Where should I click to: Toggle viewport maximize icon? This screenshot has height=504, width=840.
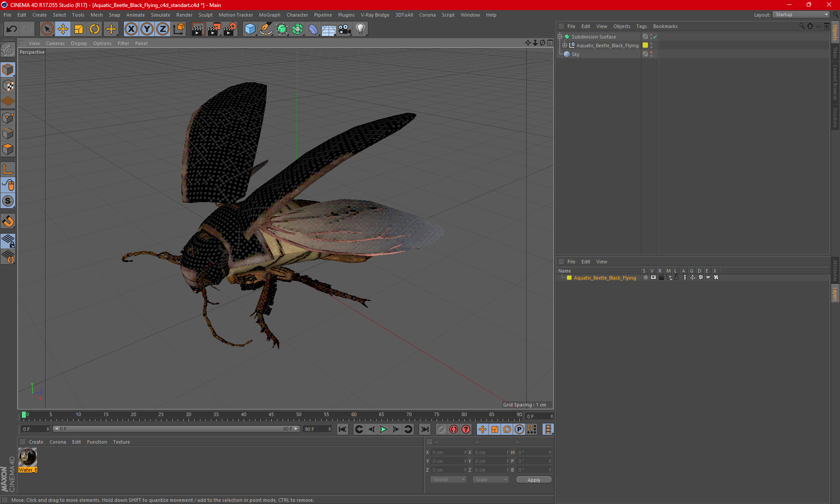pos(550,43)
